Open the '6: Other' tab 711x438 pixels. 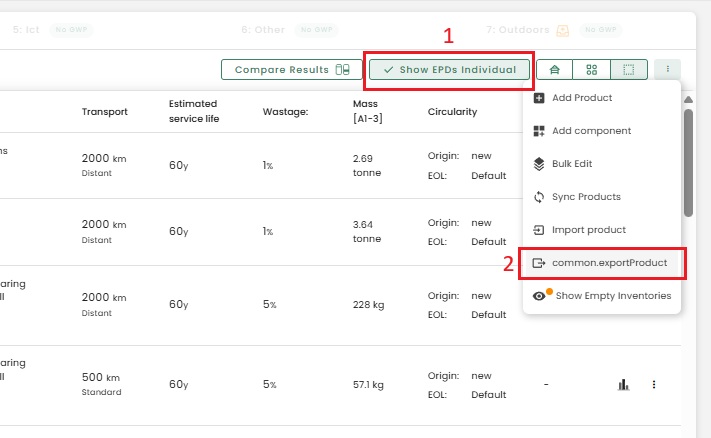pyautogui.click(x=263, y=30)
